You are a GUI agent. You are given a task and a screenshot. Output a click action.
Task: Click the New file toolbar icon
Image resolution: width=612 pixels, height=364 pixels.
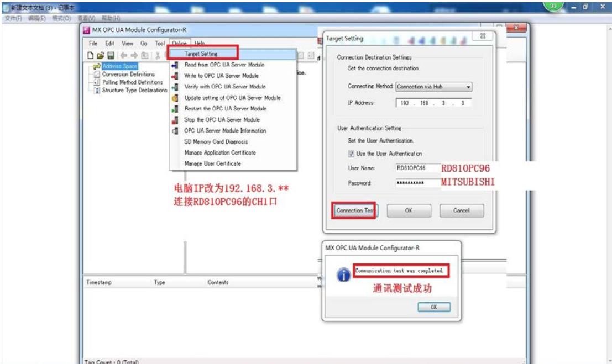click(x=90, y=55)
